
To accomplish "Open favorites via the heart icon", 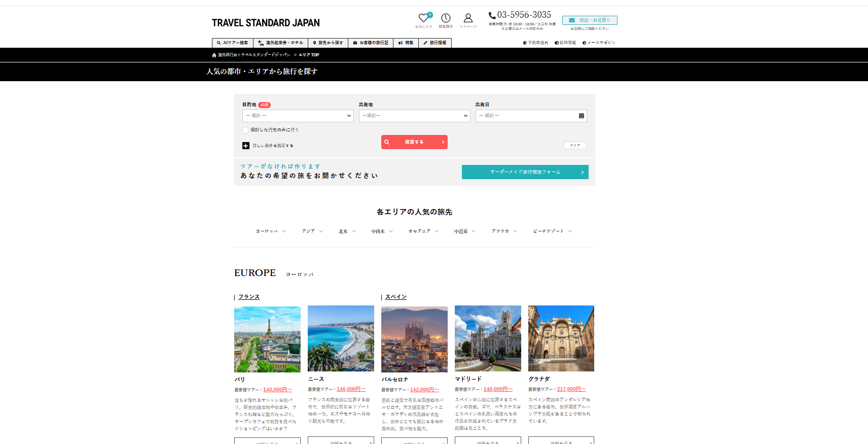I will coord(423,18).
